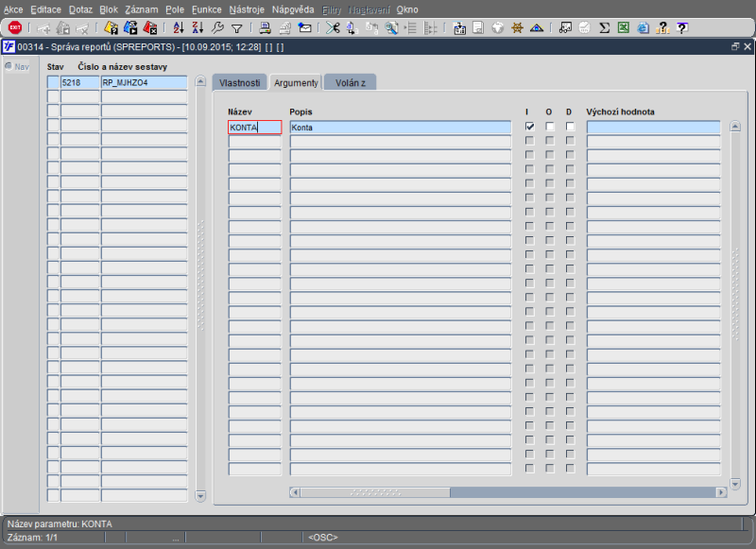This screenshot has width=756, height=549.
Task: Click the blue execute-query folder icon
Action: [130, 28]
